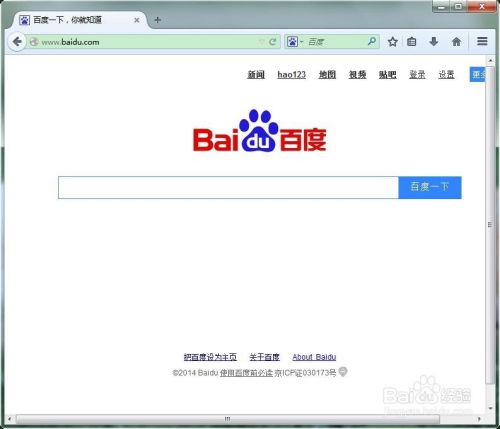Open the 设置 settings link

pos(446,75)
